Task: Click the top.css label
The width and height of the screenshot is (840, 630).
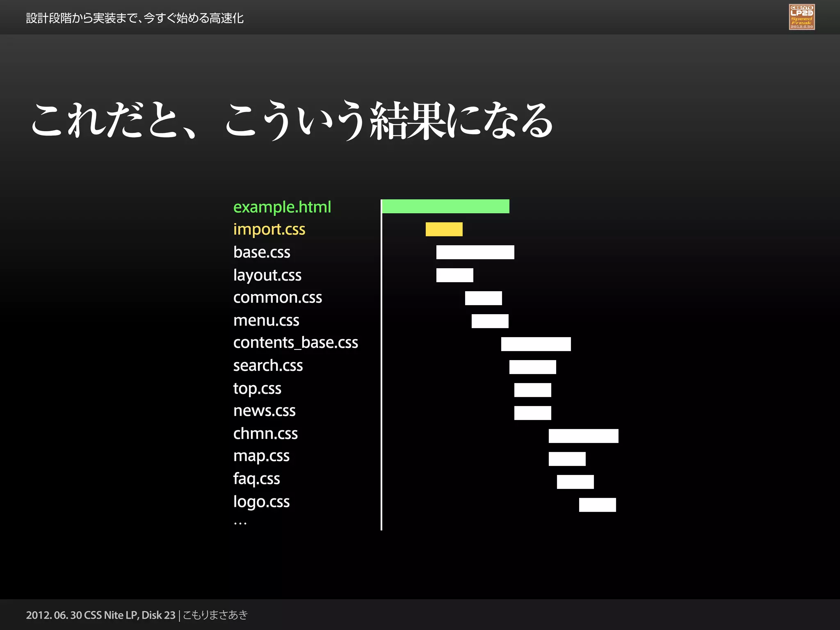Action: click(x=257, y=389)
